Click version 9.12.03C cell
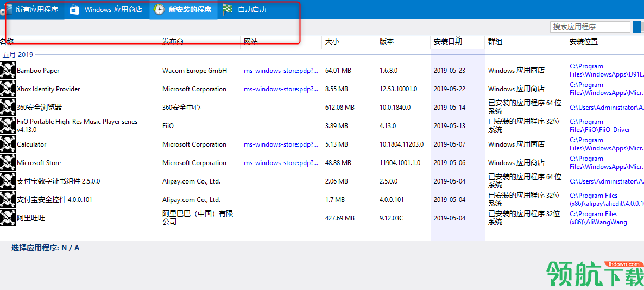The height and width of the screenshot is (290, 644). click(392, 218)
